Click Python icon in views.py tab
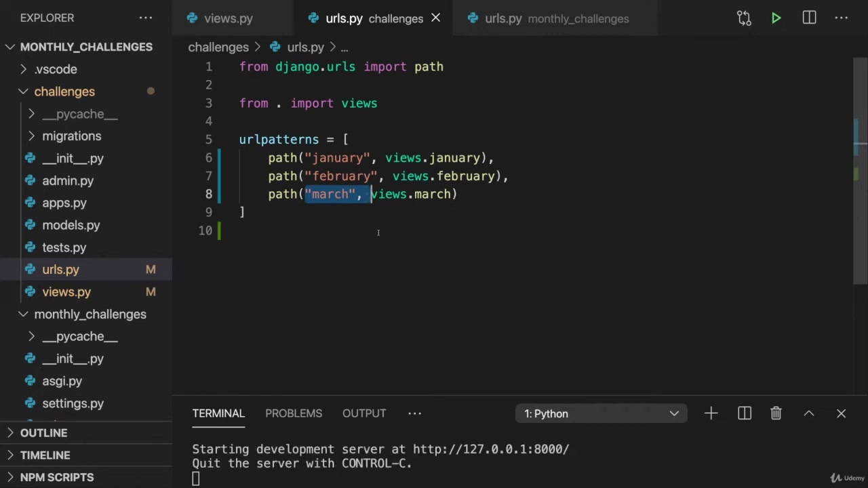868x488 pixels. tap(193, 18)
